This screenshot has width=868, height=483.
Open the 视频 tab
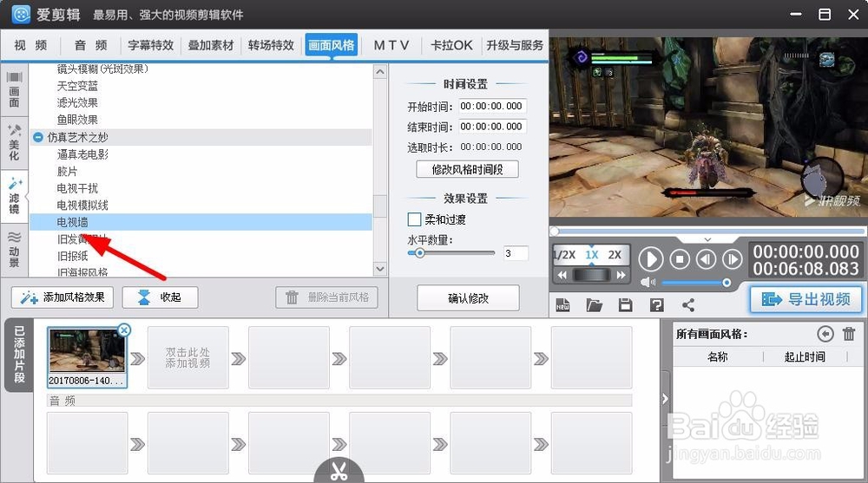pos(30,45)
